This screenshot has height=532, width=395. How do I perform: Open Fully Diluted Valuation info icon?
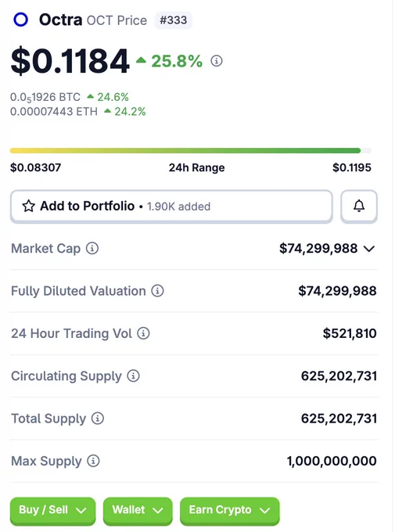point(157,291)
